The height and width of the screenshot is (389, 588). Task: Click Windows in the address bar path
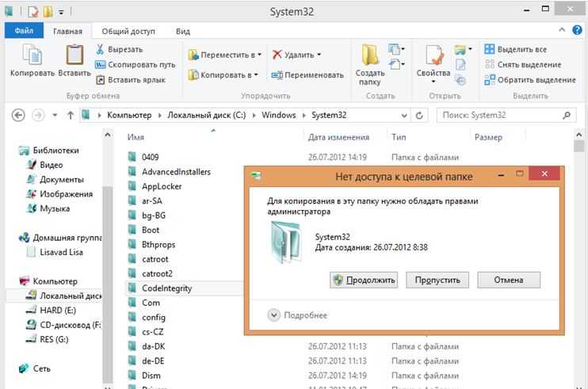coord(279,115)
